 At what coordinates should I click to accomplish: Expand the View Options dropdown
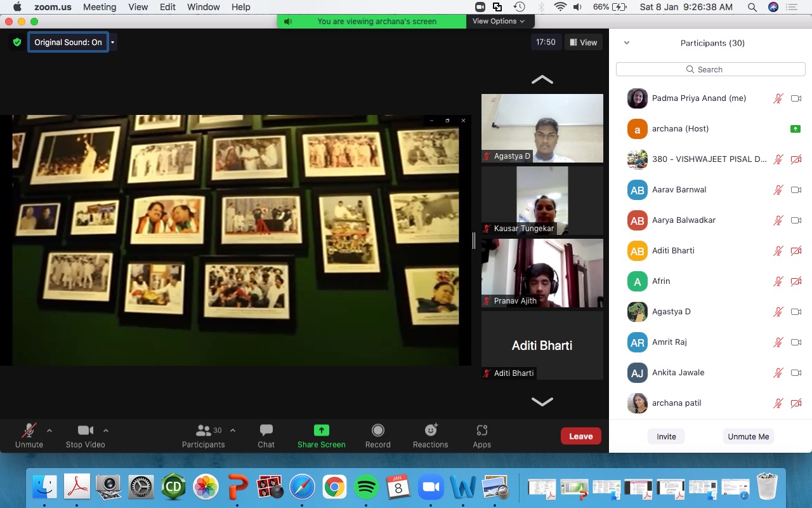pos(499,21)
